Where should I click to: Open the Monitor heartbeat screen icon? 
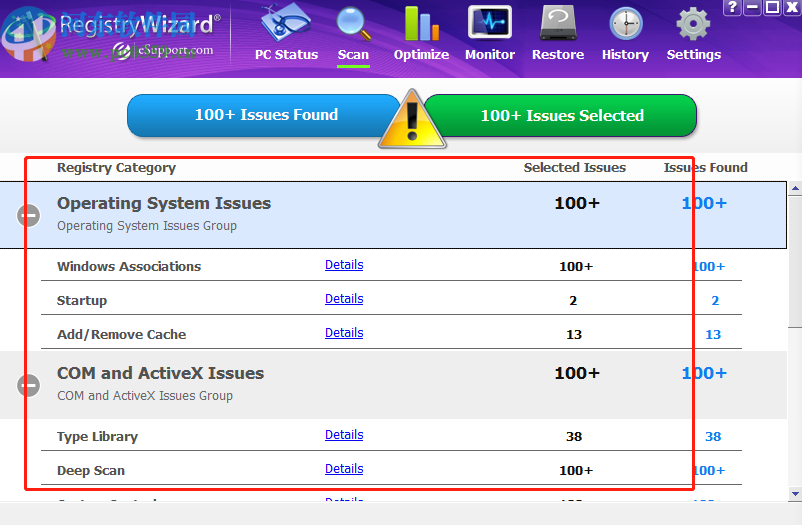pos(490,24)
